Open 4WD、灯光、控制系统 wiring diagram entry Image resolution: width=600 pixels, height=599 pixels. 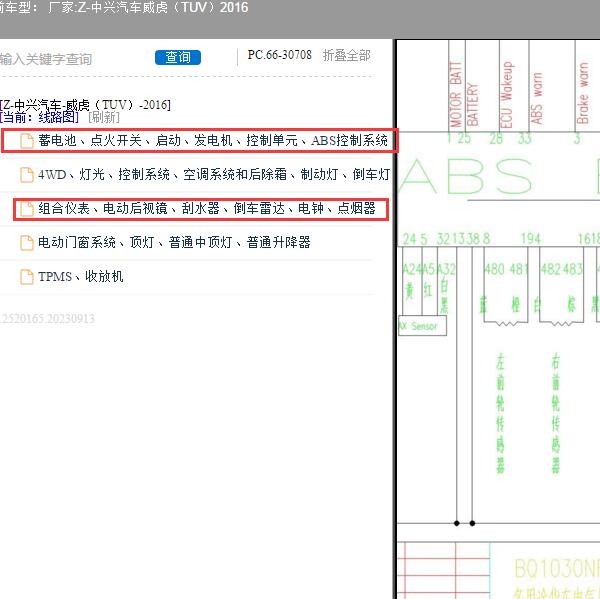214,175
